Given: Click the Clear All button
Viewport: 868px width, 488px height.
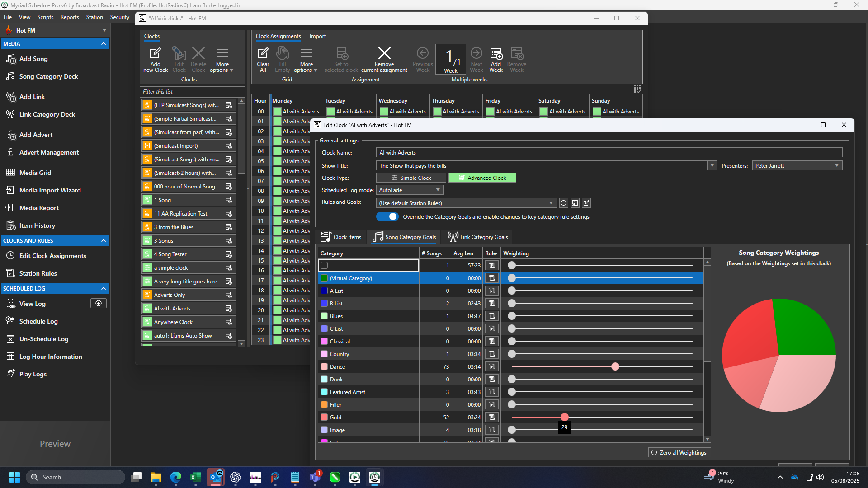Looking at the screenshot, I should tap(263, 59).
